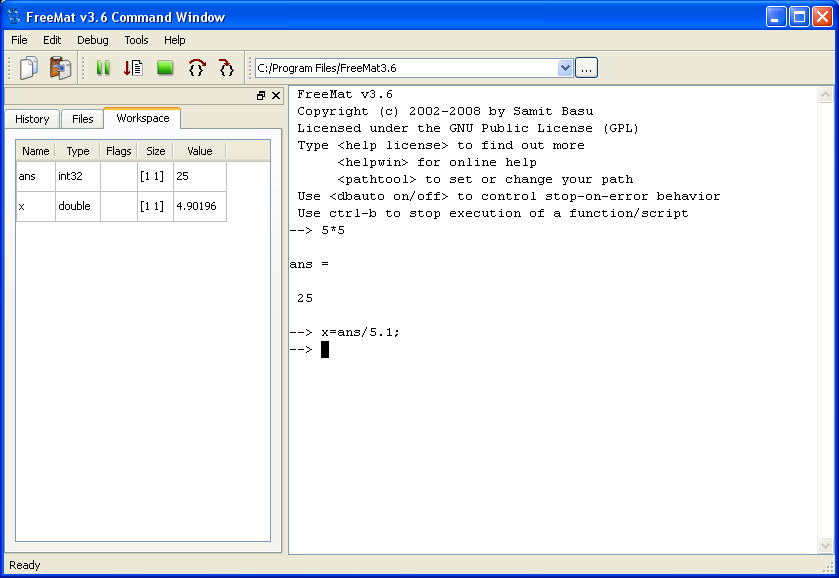Screen dimensions: 839x578
Task: Click the FreeMat title bar app icon
Action: pos(14,17)
